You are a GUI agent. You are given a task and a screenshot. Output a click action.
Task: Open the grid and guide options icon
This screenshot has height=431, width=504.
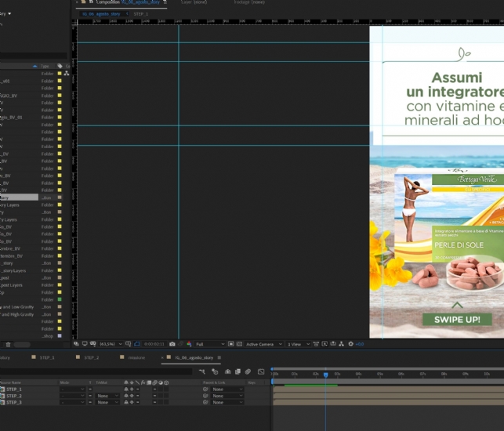click(128, 344)
